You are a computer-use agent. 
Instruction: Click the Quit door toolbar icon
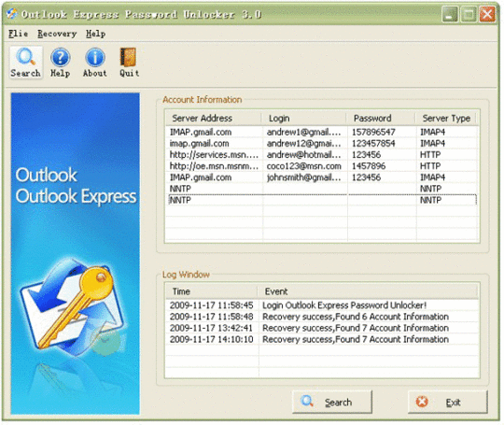129,63
